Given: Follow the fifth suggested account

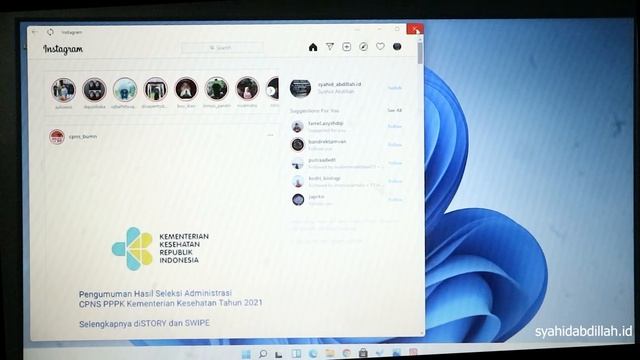Looking at the screenshot, I should (395, 199).
